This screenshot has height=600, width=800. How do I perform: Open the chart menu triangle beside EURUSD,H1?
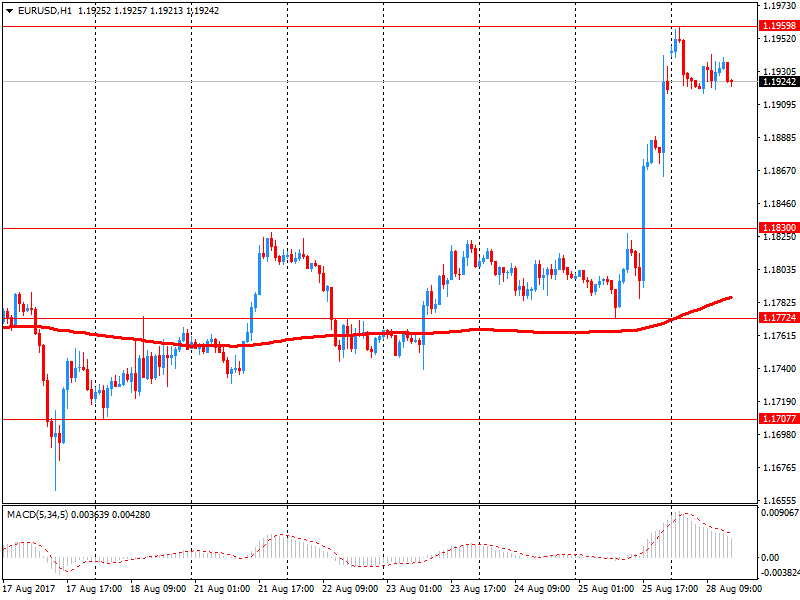tap(9, 11)
